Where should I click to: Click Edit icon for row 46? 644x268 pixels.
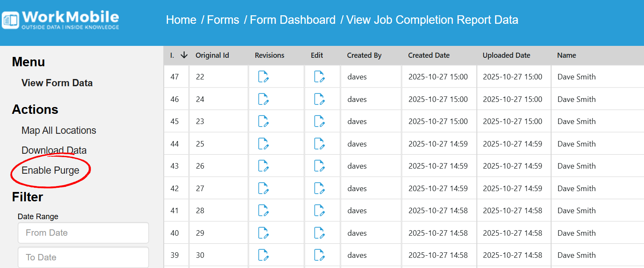click(x=319, y=99)
